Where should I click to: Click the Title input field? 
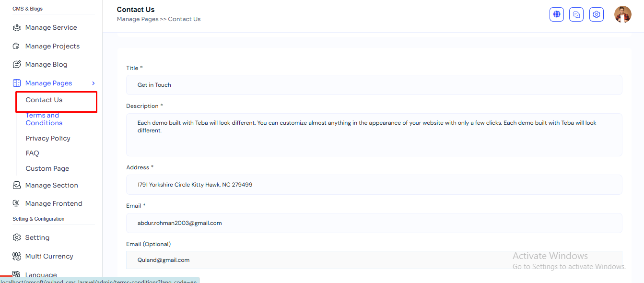pos(374,85)
